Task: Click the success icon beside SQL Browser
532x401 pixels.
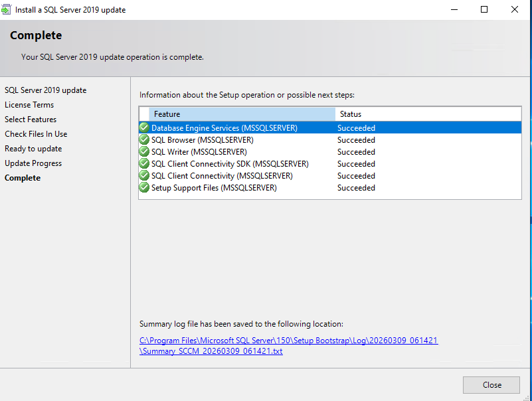Action: click(144, 139)
